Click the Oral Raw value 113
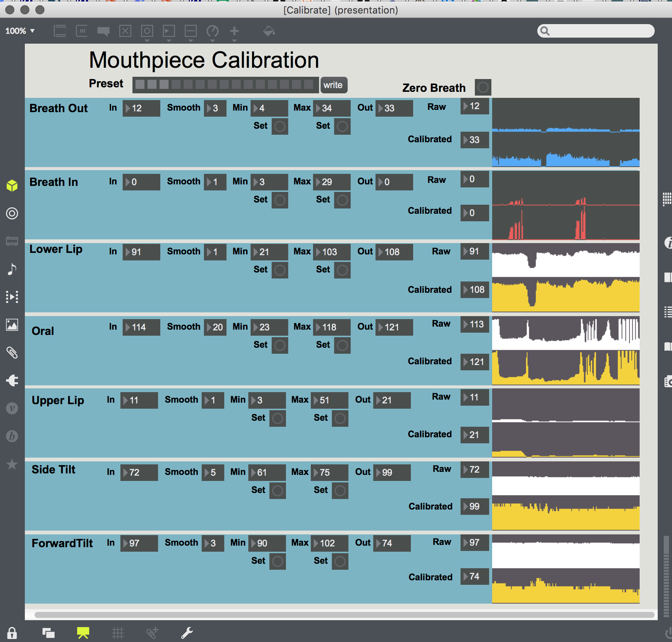The width and height of the screenshot is (672, 642). tap(474, 324)
